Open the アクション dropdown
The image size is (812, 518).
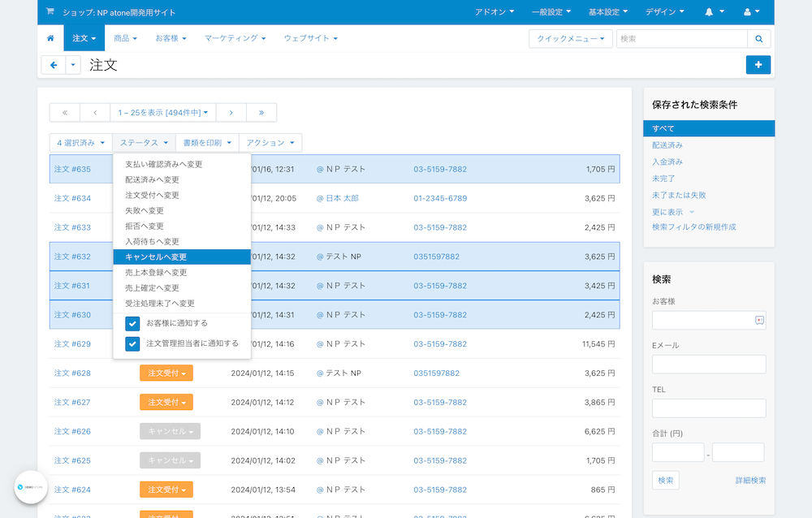[270, 143]
